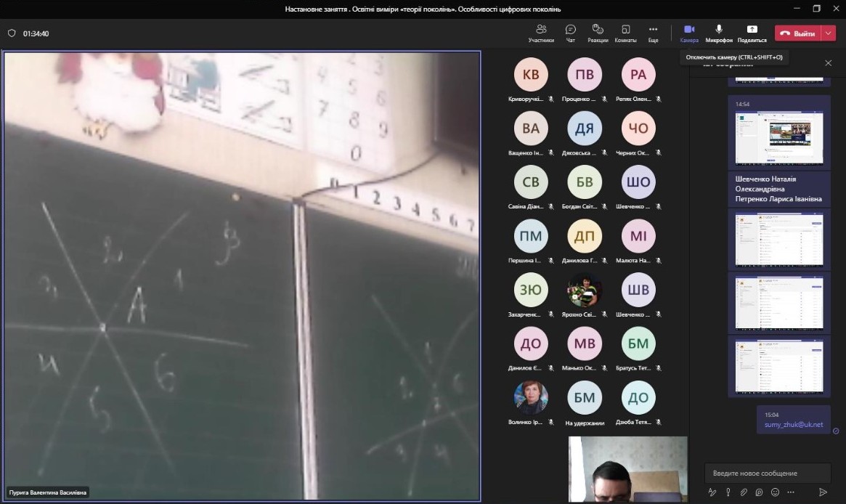Close the chat side panel
The width and height of the screenshot is (846, 504).
(828, 63)
